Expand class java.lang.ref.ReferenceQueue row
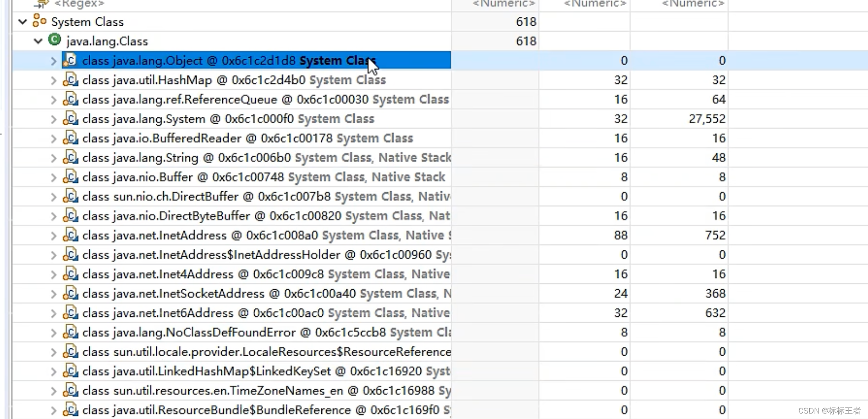The width and height of the screenshot is (868, 419). (54, 99)
